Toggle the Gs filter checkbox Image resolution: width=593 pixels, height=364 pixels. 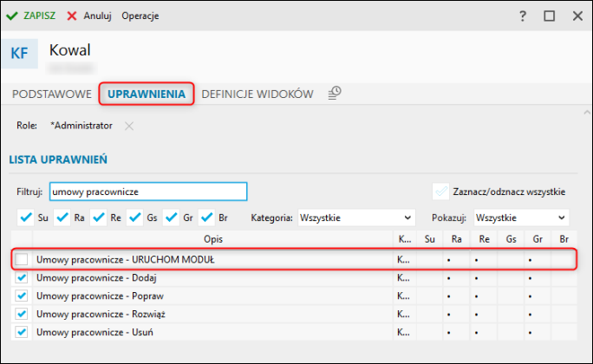pyautogui.click(x=135, y=218)
